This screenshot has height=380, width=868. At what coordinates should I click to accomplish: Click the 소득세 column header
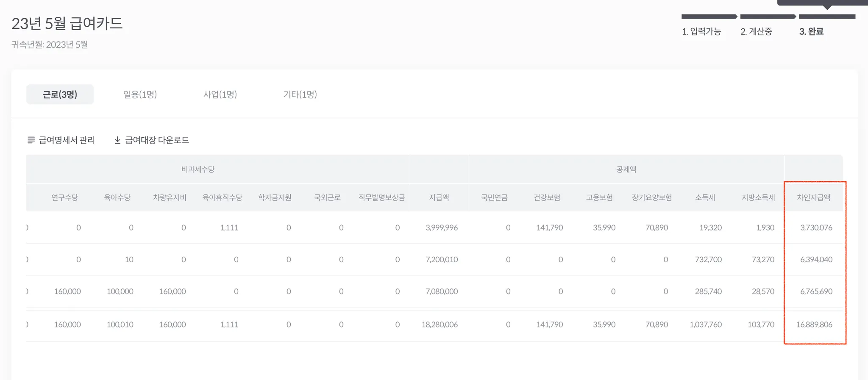(x=705, y=197)
